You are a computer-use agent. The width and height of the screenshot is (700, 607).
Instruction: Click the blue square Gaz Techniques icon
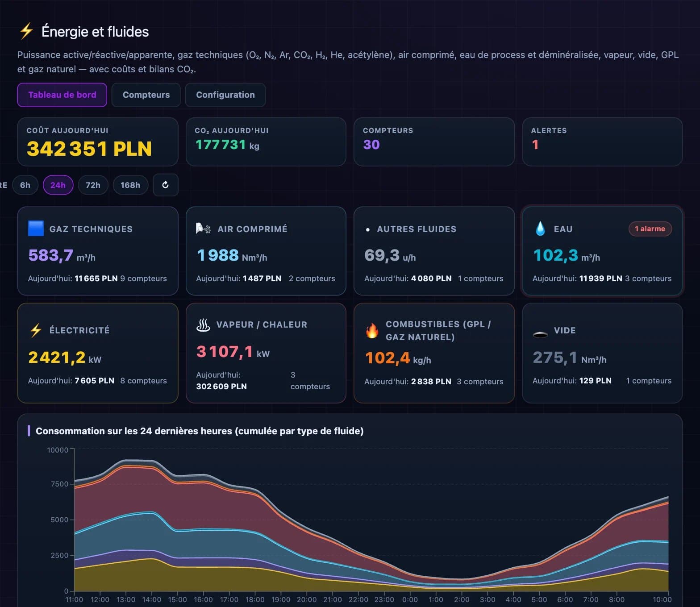(36, 229)
